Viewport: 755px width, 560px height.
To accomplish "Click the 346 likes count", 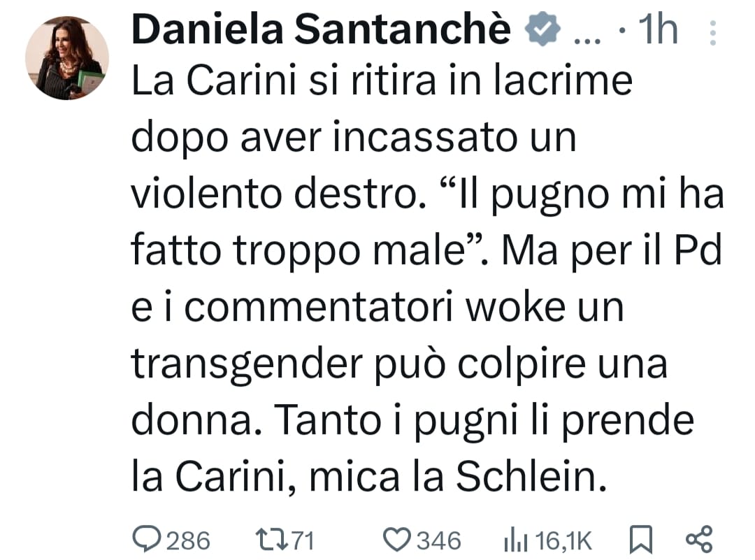I will (439, 540).
